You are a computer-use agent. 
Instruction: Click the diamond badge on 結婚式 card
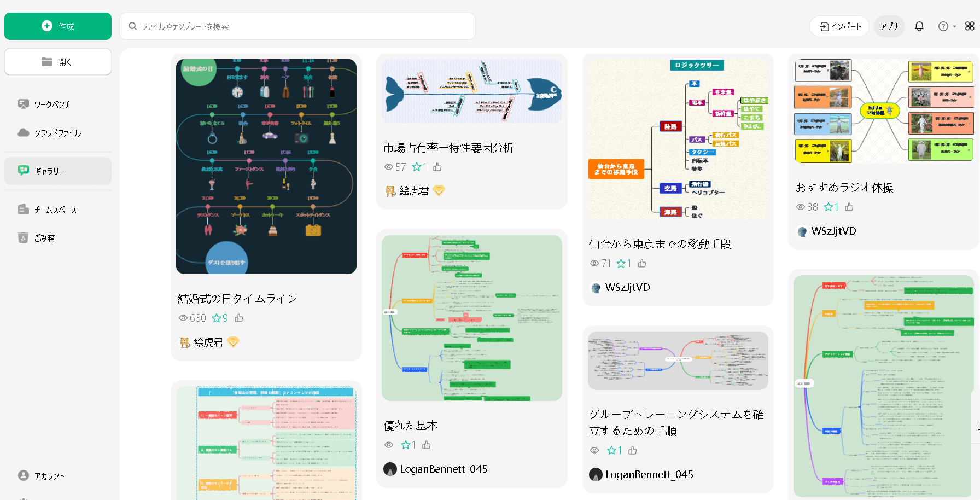pos(234,342)
